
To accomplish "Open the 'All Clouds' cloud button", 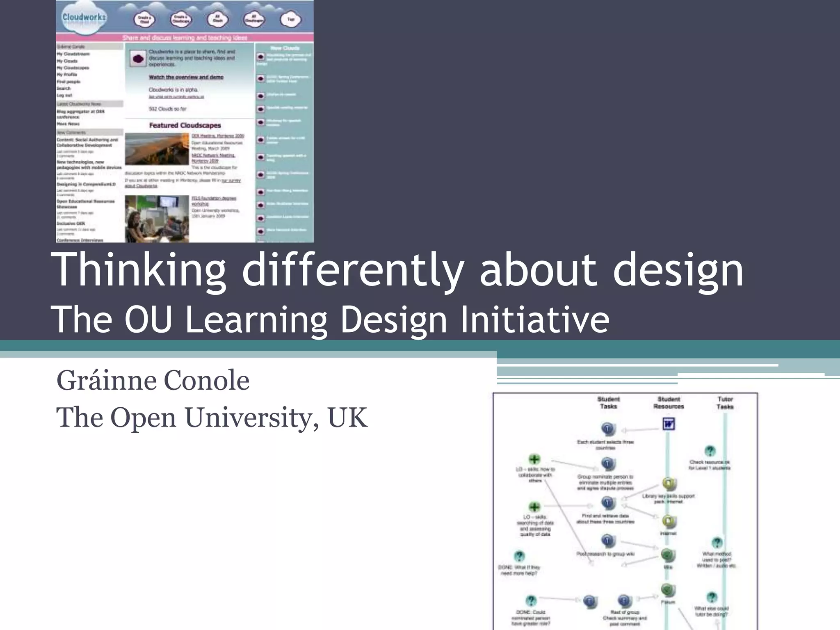I will pyautogui.click(x=217, y=19).
